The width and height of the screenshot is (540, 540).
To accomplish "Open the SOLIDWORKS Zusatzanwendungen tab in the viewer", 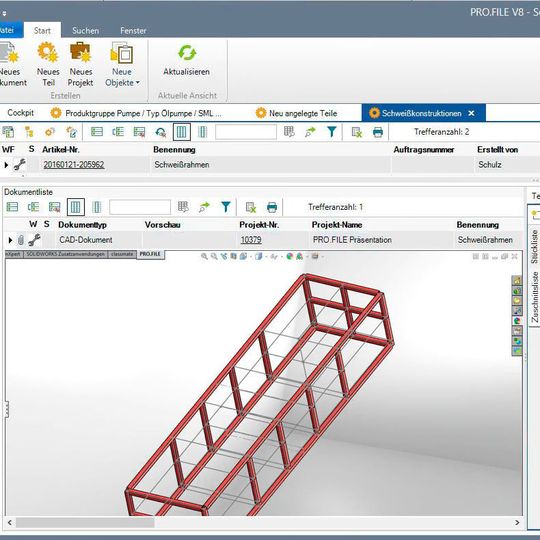I will 65,254.
